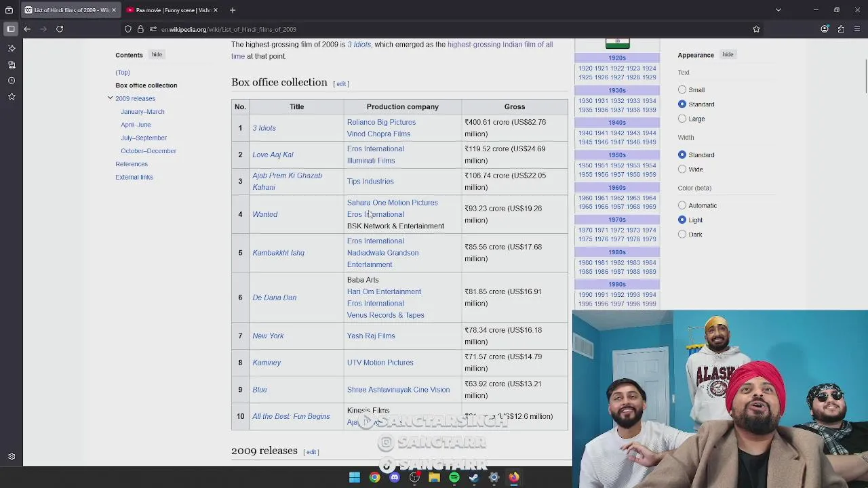
Task: Edit the 2009 releases section
Action: 311,452
